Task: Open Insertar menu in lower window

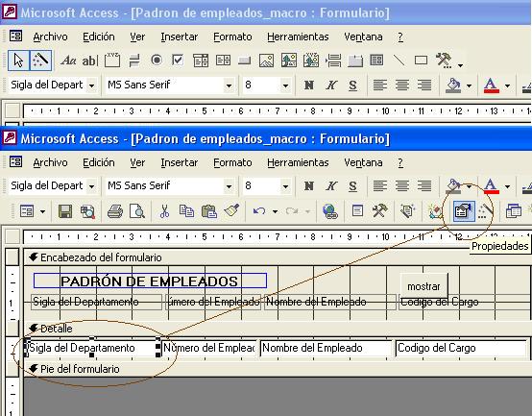Action: 180,162
